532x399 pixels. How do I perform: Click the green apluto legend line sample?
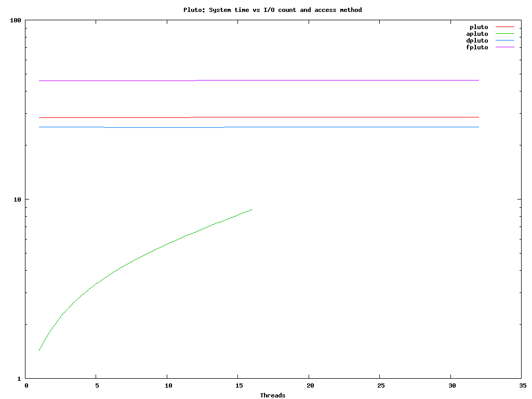[505, 34]
